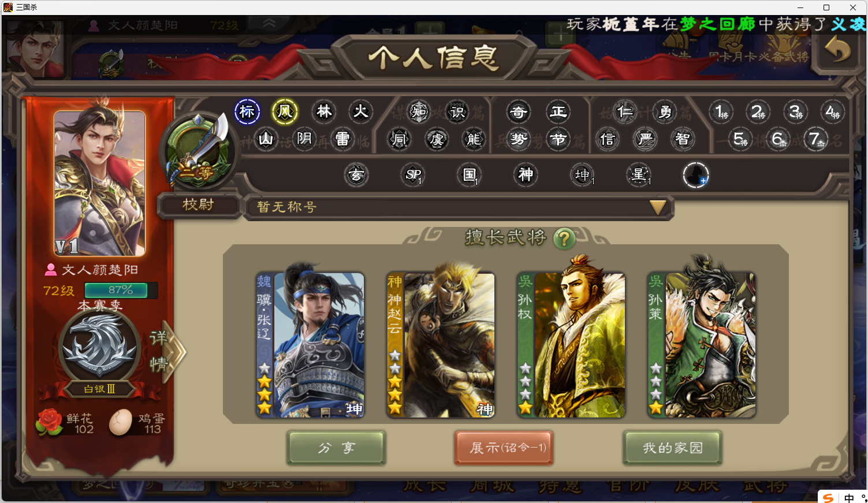Click the green question mark help icon

[x=564, y=238]
